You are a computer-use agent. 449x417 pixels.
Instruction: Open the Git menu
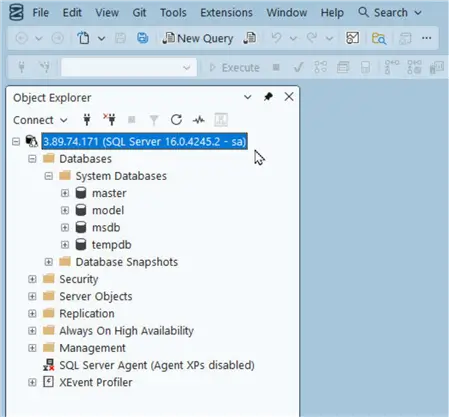point(139,13)
